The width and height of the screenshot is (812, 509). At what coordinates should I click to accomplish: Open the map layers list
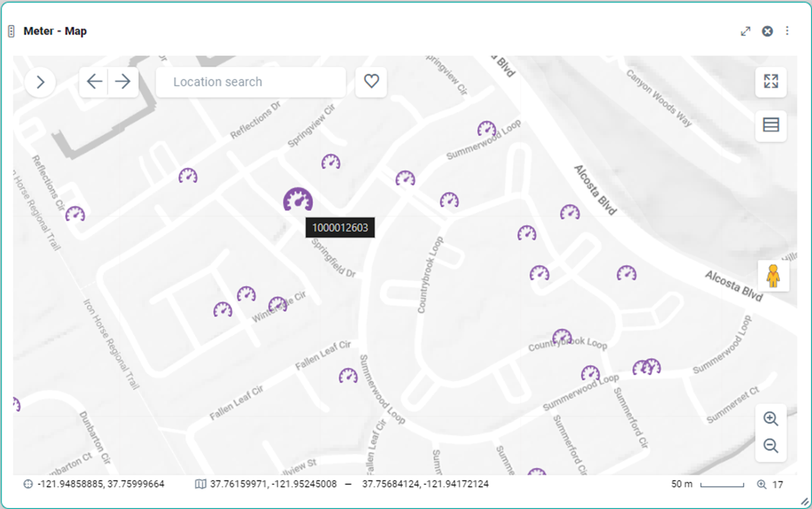771,125
